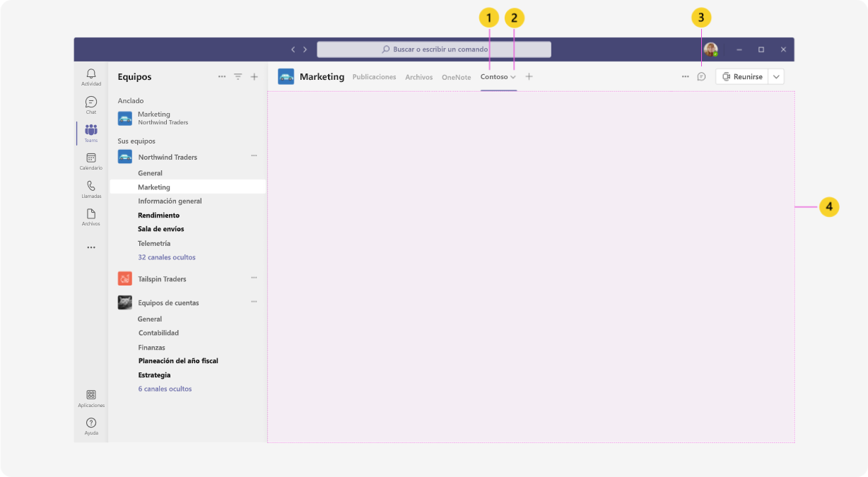Image resolution: width=868 pixels, height=477 pixels.
Task: Click the search command box
Action: (x=434, y=49)
